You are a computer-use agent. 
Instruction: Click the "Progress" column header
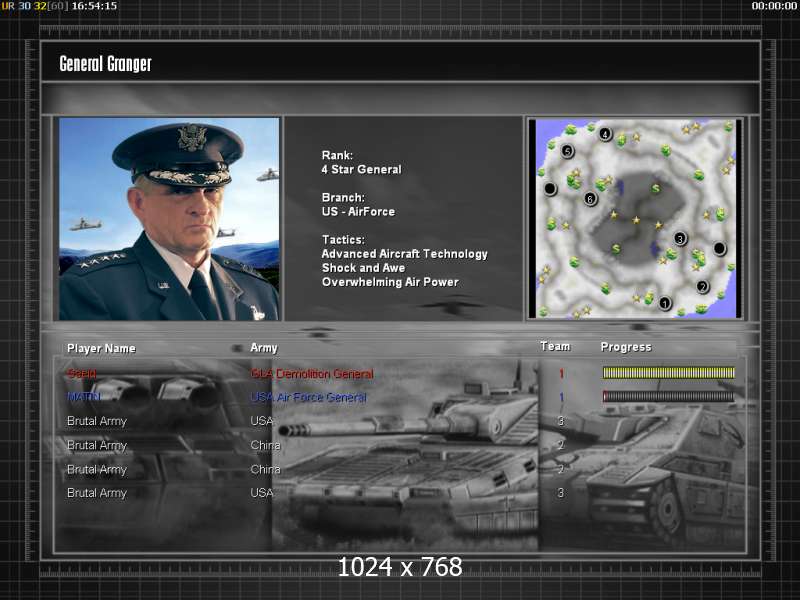point(626,347)
